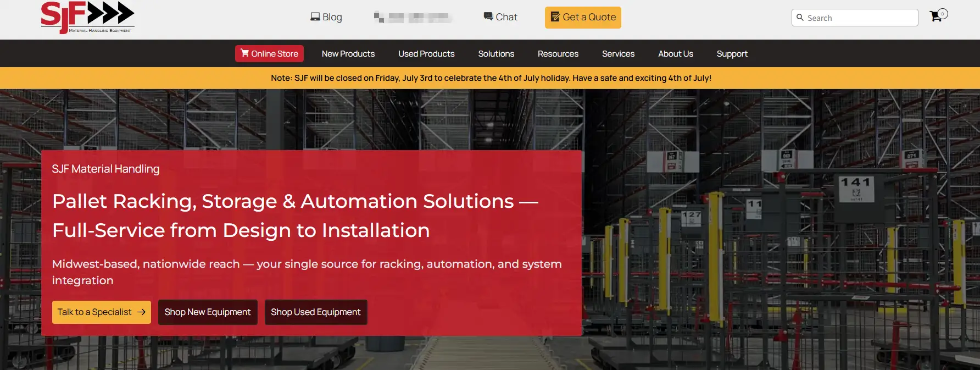Open the Resources menu
This screenshot has width=980, height=370.
(558, 53)
